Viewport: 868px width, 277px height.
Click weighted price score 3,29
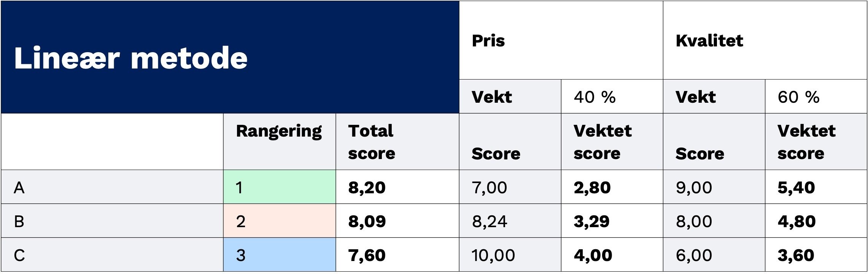click(x=591, y=221)
